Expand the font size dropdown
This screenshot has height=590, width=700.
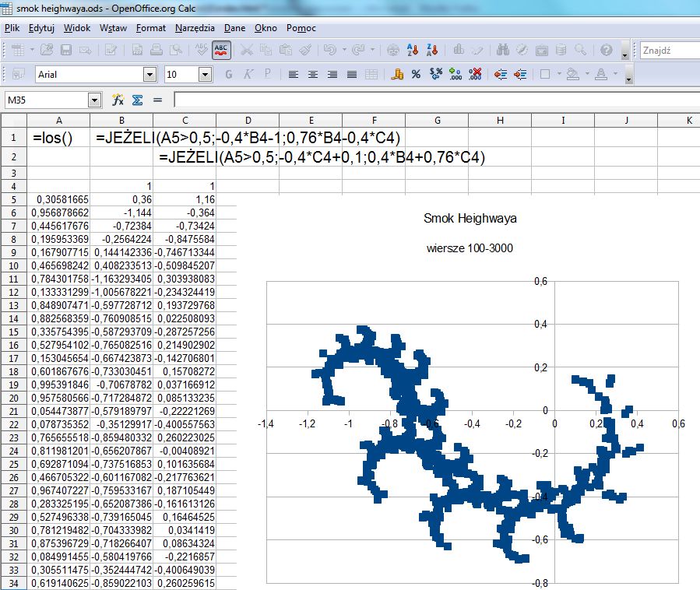[206, 75]
